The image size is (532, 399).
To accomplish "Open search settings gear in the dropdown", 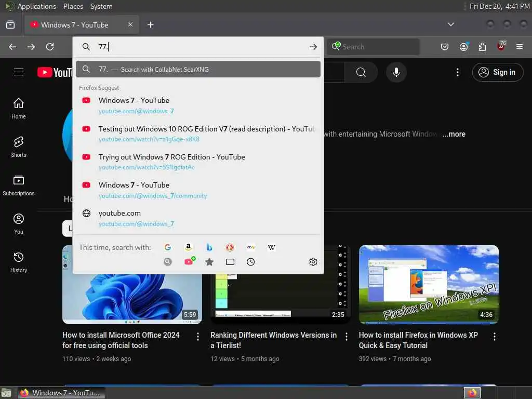I will [313, 262].
